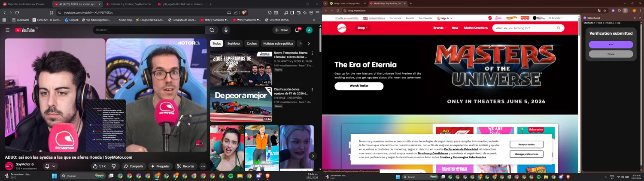644x181 pixels.
Task: Pin the EditorAssist side panel
Action: point(635,18)
